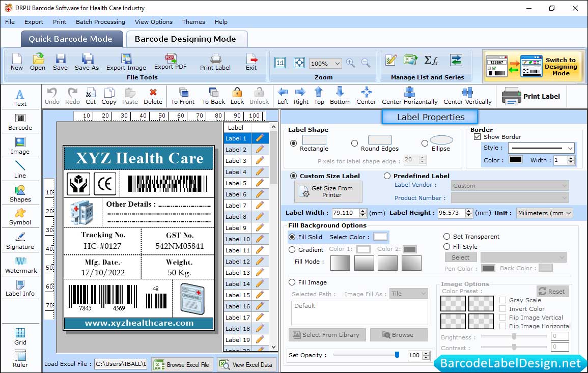Screen dimensions: 588x373
Task: Uncheck Show Border checkbox
Action: click(477, 137)
